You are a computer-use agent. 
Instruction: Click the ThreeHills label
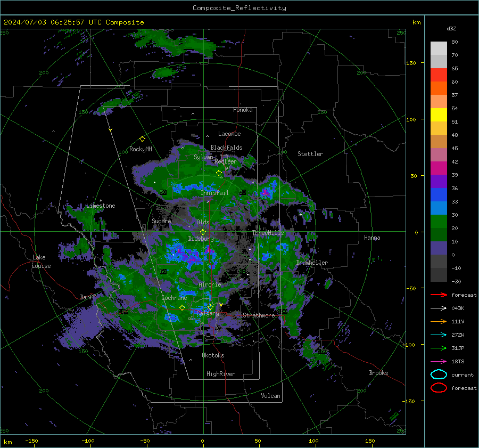tap(268, 233)
